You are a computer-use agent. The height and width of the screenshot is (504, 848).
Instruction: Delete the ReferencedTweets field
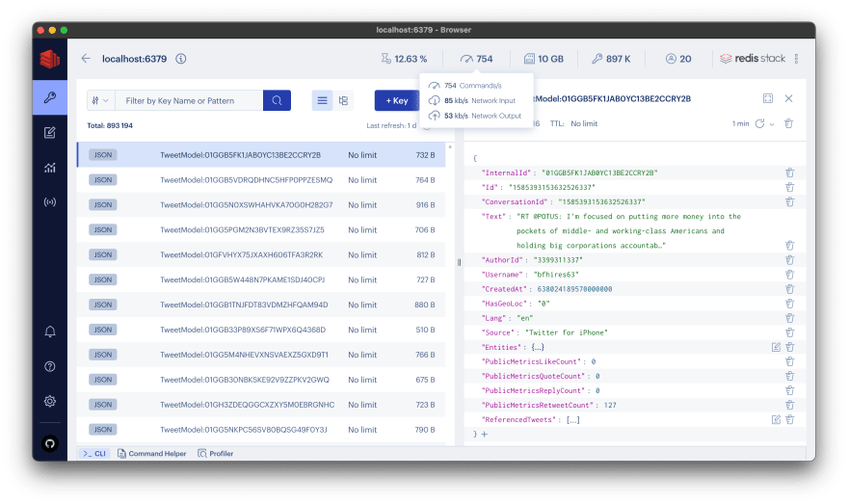pyautogui.click(x=789, y=419)
